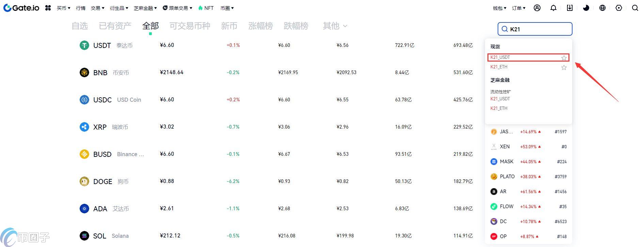Image resolution: width=644 pixels, height=247 pixels.
Task: Switch to the 涨幅榜 tab
Action: click(260, 26)
